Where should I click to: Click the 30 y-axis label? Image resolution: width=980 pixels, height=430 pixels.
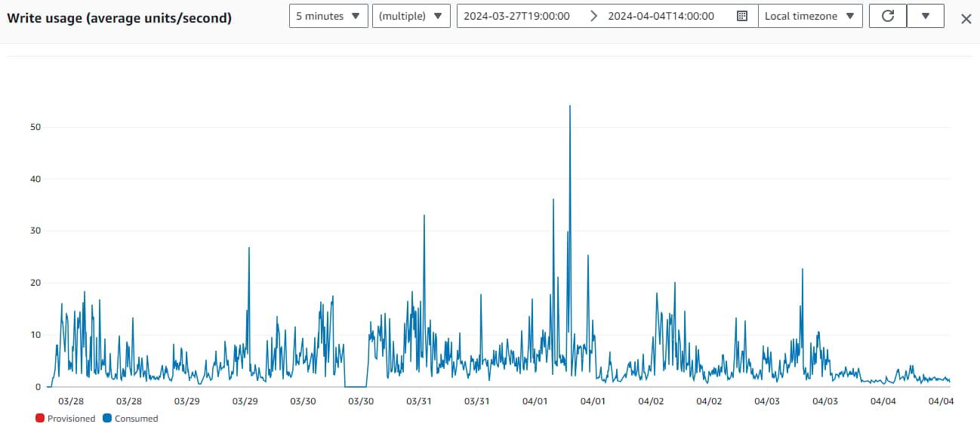34,230
